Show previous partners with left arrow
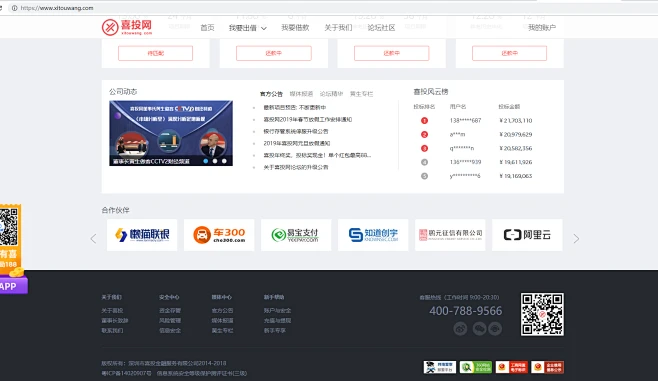 [x=93, y=239]
